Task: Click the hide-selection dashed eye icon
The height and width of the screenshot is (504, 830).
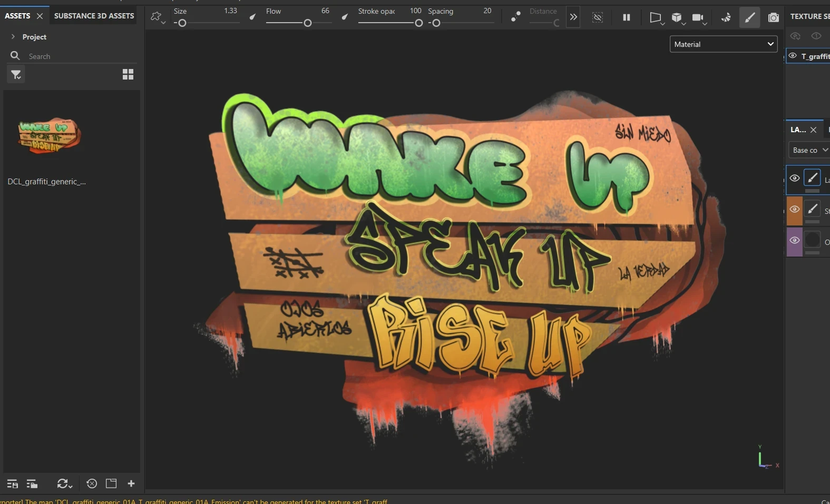Action: pos(597,17)
